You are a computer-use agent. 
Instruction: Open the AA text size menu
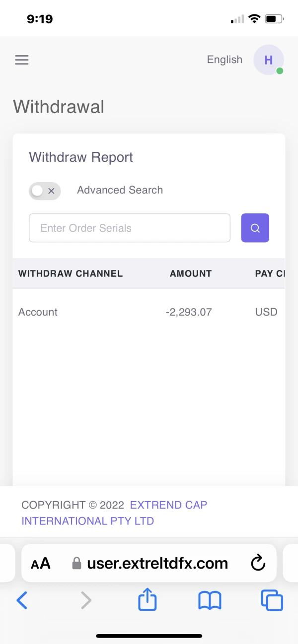(x=41, y=564)
